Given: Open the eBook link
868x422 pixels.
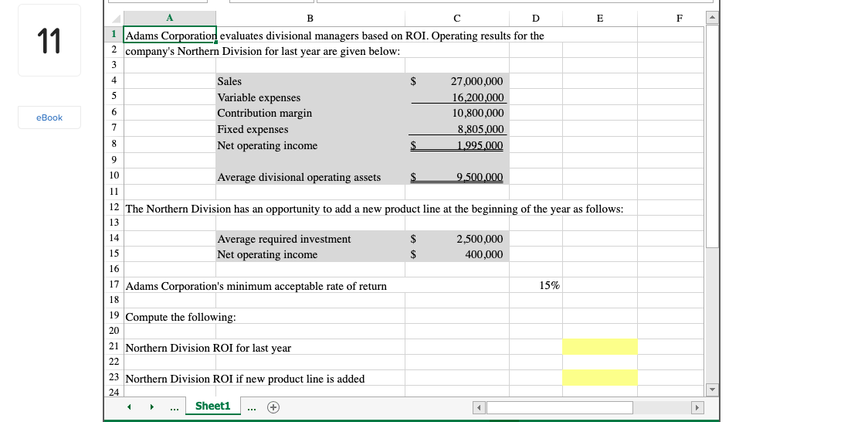Looking at the screenshot, I should pos(49,117).
